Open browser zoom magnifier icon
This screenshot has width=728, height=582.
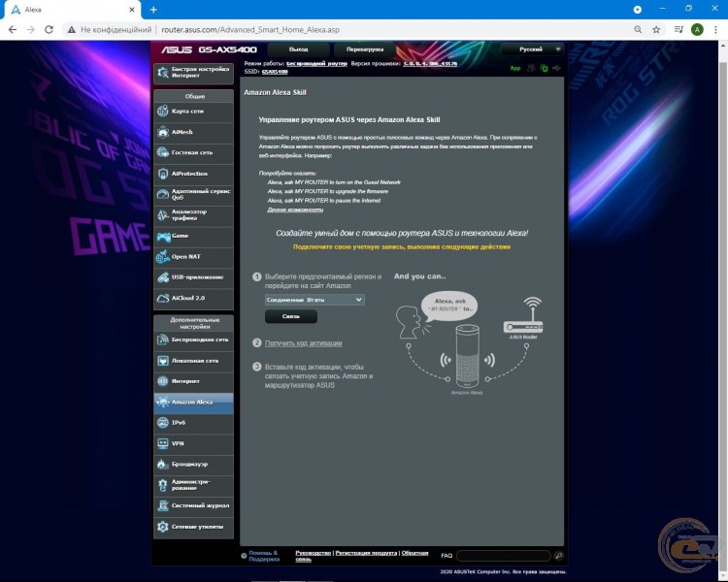tap(638, 30)
